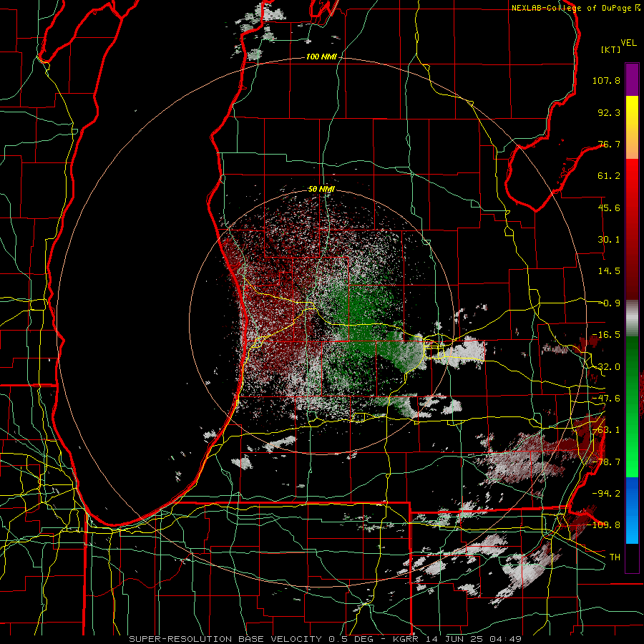Select the -78.7 legend value

(x=606, y=462)
